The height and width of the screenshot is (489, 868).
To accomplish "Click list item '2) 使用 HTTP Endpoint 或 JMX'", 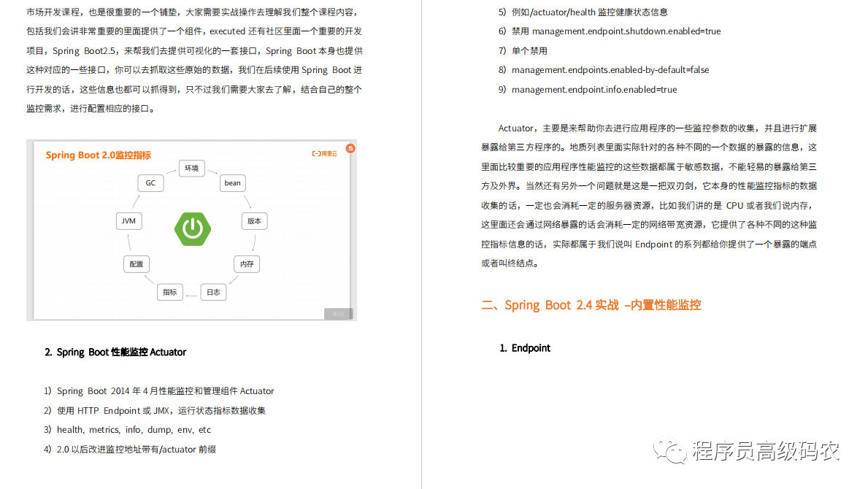I will tap(155, 410).
